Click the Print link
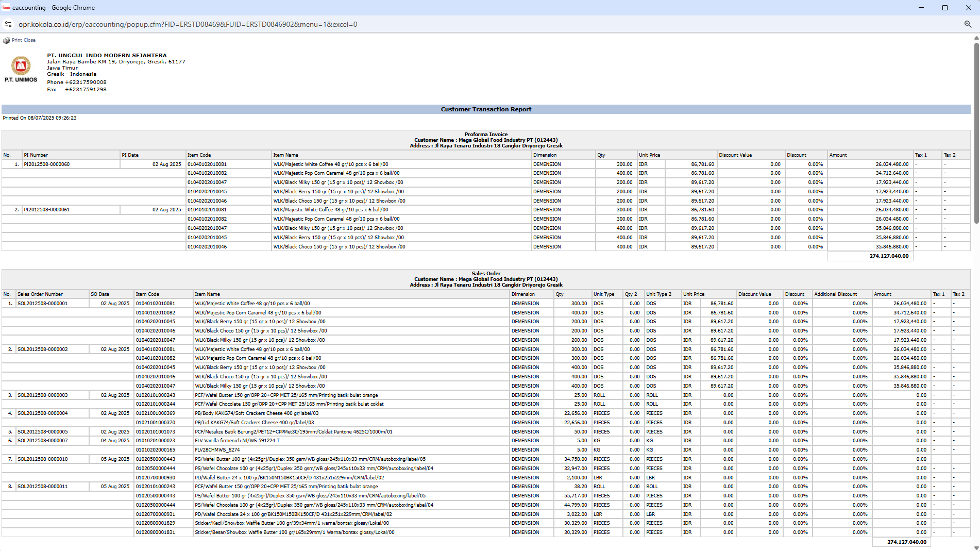This screenshot has height=551, width=980. (x=17, y=40)
